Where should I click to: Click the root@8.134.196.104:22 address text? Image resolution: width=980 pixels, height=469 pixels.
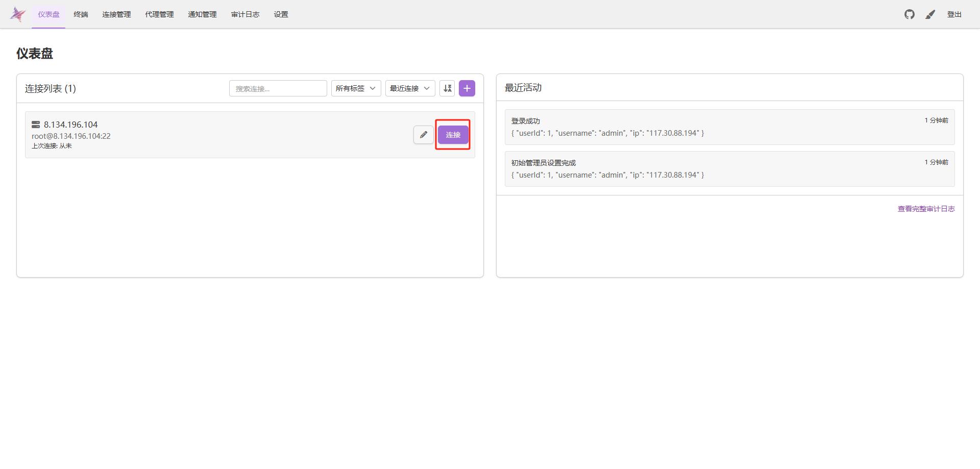click(71, 136)
